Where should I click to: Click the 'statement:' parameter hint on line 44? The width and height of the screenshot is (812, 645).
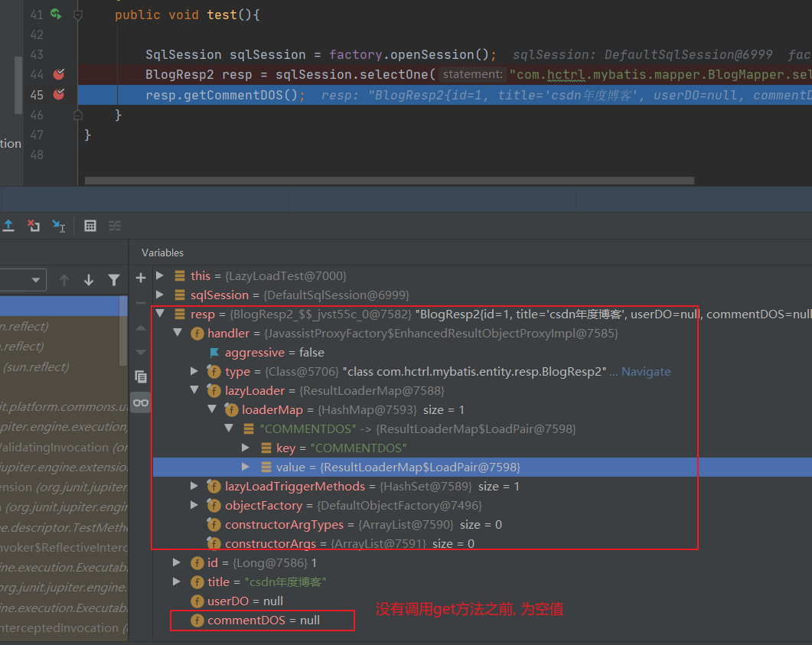pyautogui.click(x=472, y=74)
